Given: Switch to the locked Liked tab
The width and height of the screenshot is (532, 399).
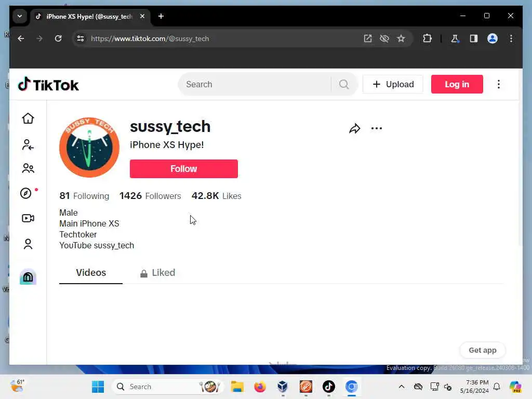Looking at the screenshot, I should tap(158, 273).
